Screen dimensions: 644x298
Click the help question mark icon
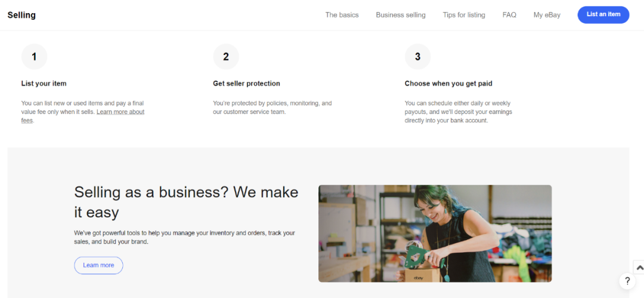tap(627, 281)
